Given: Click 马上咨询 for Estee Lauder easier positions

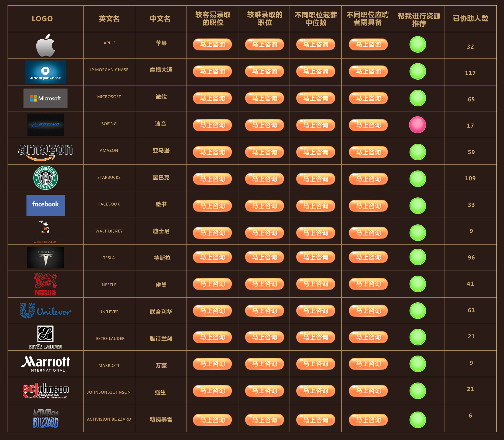Looking at the screenshot, I should [x=212, y=337].
